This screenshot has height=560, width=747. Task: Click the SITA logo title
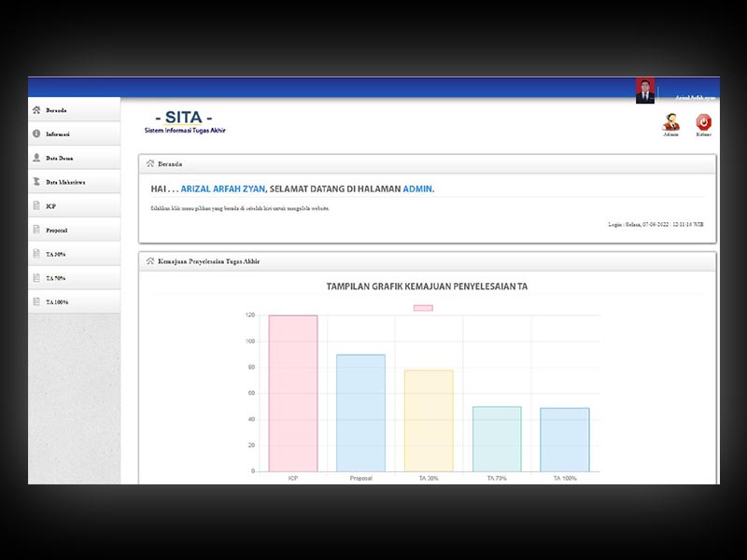pos(183,118)
